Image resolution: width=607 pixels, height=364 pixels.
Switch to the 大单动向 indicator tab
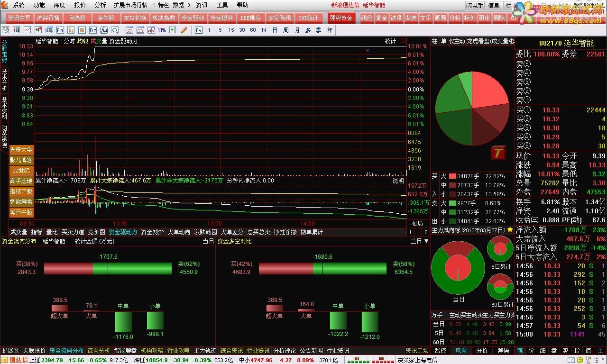point(179,232)
